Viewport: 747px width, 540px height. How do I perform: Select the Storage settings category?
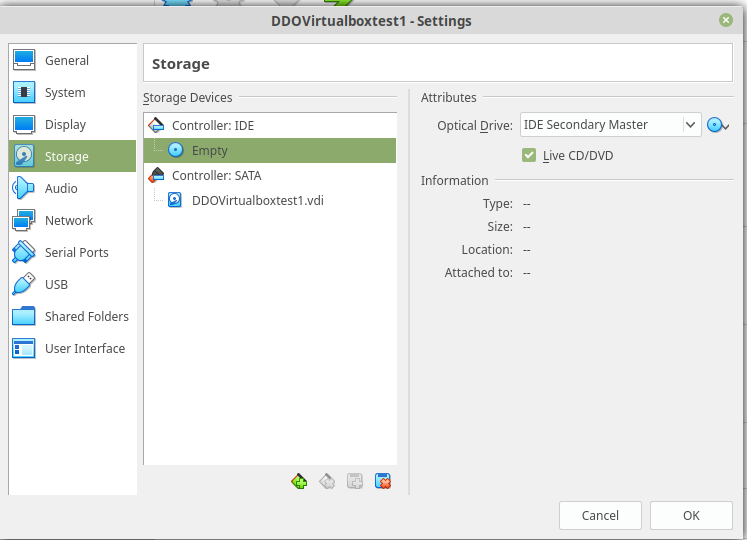pyautogui.click(x=72, y=156)
